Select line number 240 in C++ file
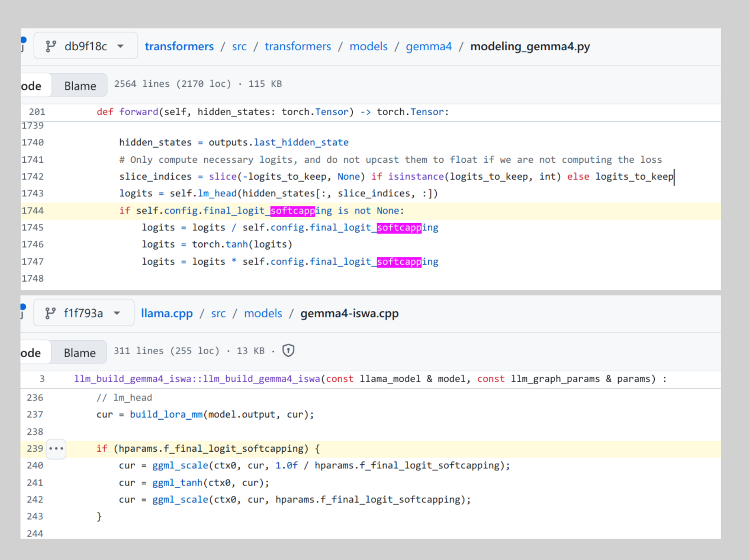749x560 pixels. click(x=35, y=465)
